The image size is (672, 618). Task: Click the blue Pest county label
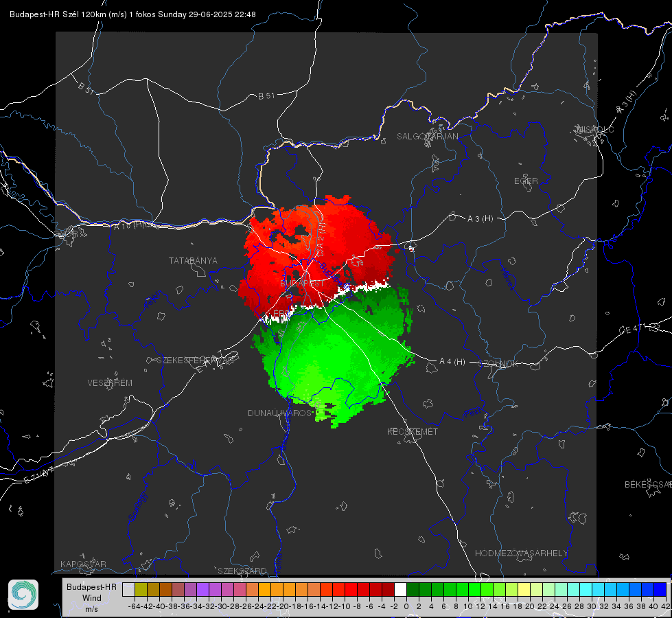pyautogui.click(x=472, y=413)
